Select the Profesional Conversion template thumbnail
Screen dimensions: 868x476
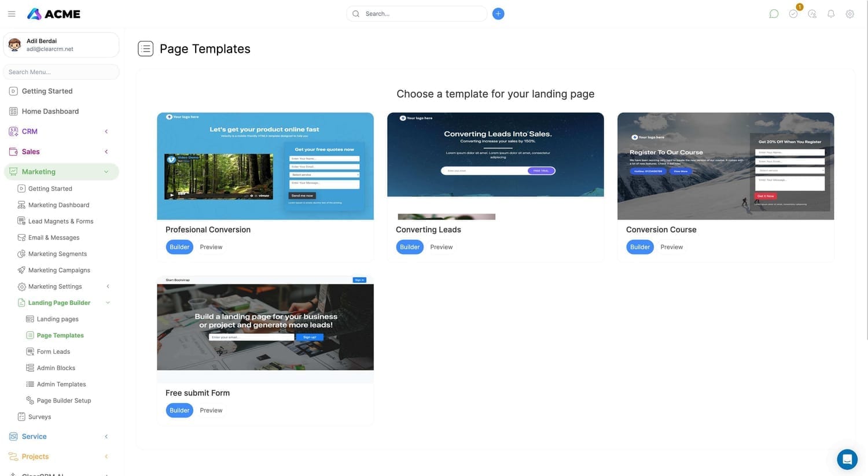265,166
